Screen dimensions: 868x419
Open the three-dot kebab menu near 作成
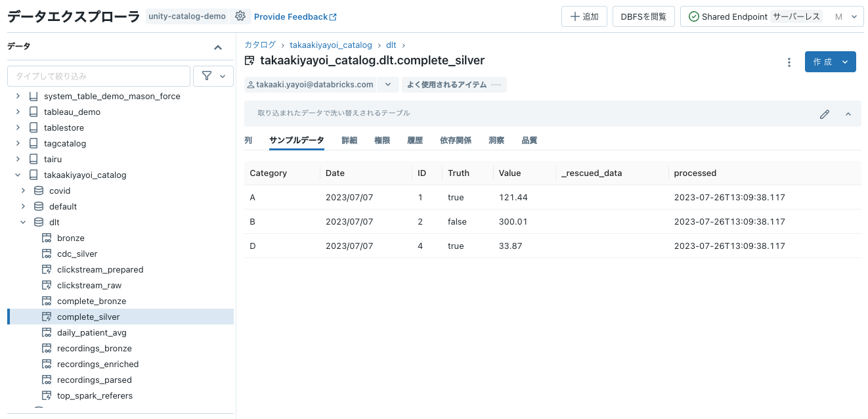(x=789, y=61)
